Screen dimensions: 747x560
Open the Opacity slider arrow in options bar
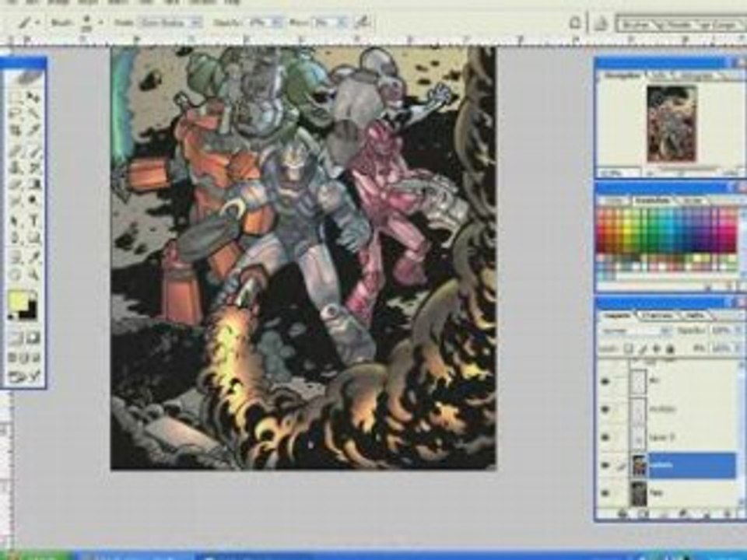coord(277,23)
